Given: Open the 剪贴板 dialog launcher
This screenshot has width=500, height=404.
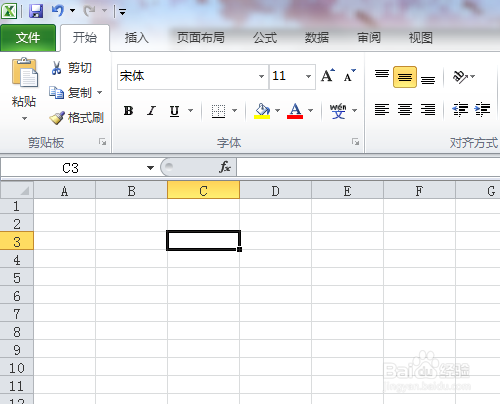Looking at the screenshot, I should 103,142.
